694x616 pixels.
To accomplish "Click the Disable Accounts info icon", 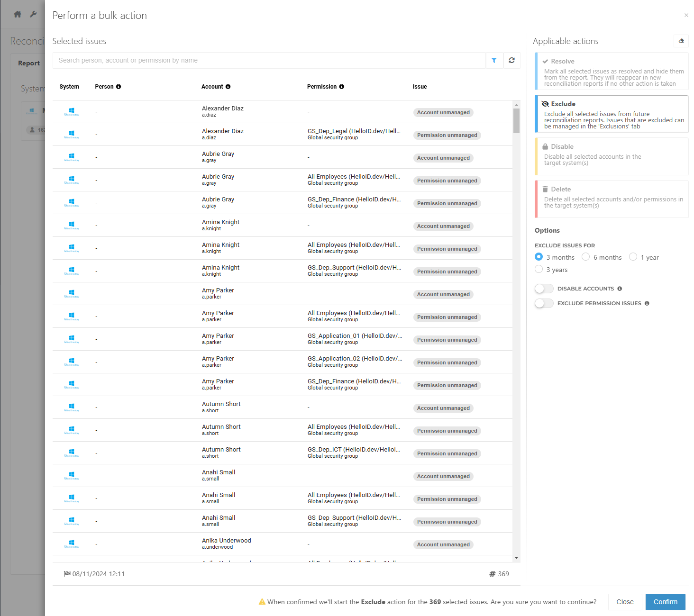I will 620,289.
